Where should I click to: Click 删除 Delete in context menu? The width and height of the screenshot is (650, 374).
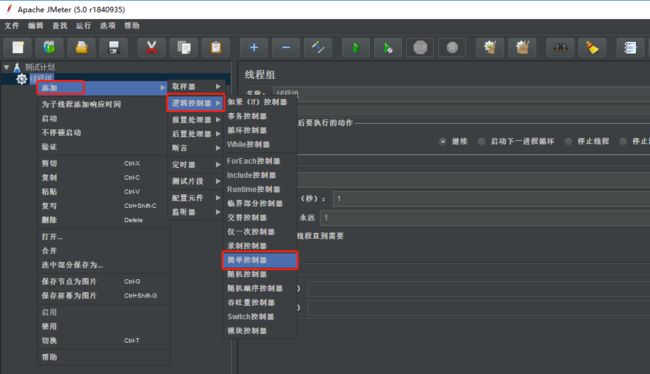tap(103, 220)
